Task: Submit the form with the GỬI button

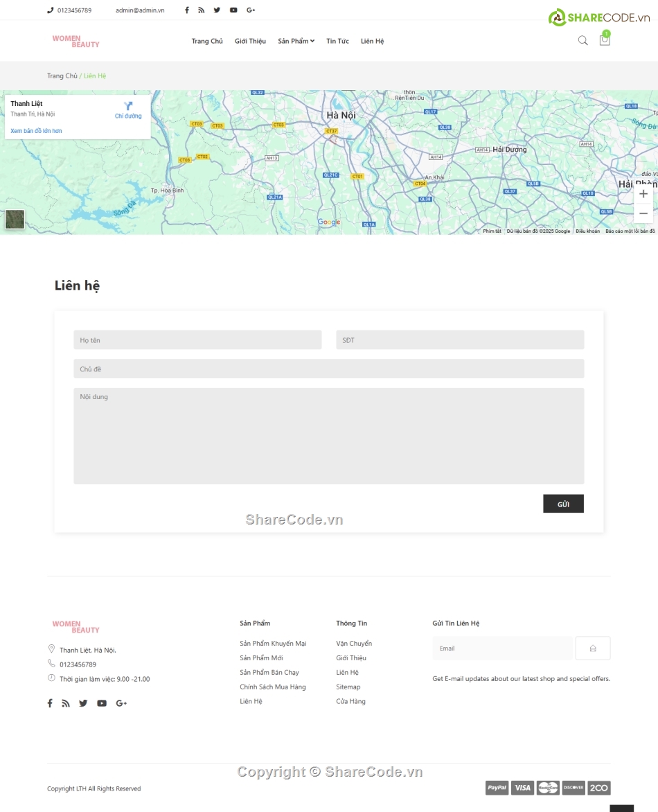Action: click(563, 504)
